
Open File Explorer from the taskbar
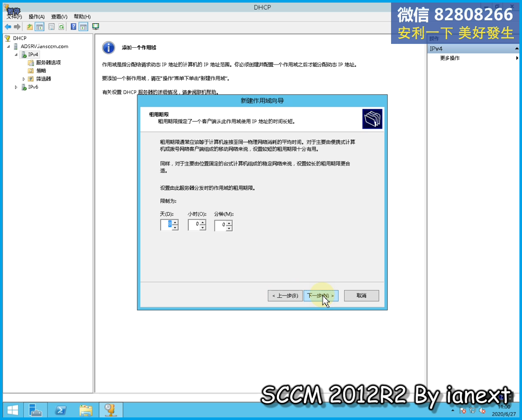[x=86, y=410]
